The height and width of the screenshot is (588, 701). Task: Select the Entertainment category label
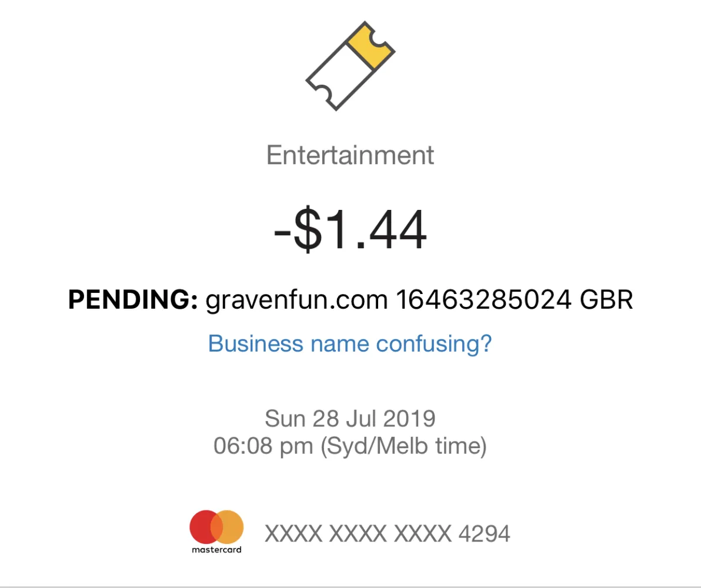click(x=350, y=155)
